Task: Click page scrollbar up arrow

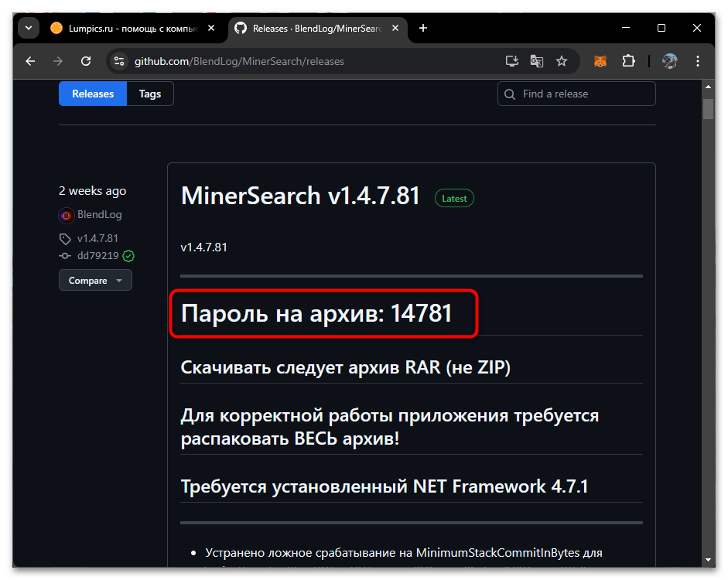Action: click(708, 87)
